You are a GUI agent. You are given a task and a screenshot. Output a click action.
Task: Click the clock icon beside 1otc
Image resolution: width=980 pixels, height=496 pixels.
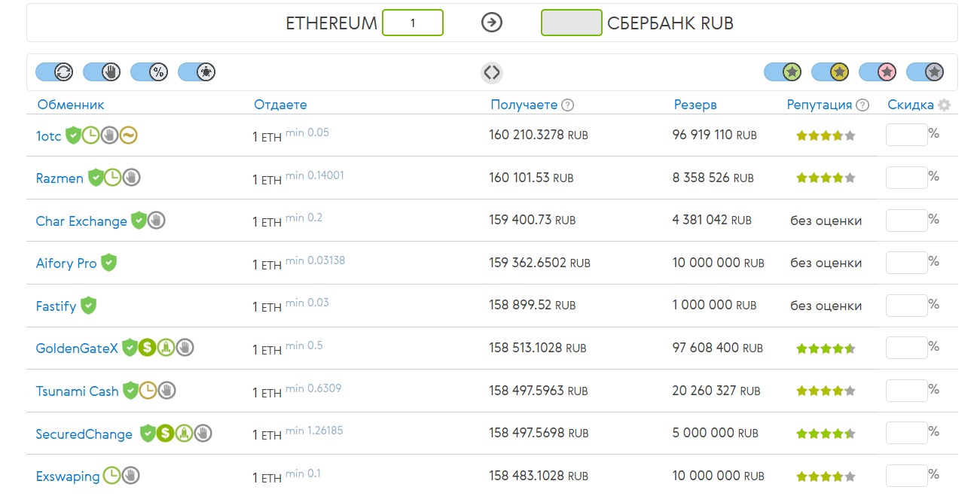coord(91,135)
